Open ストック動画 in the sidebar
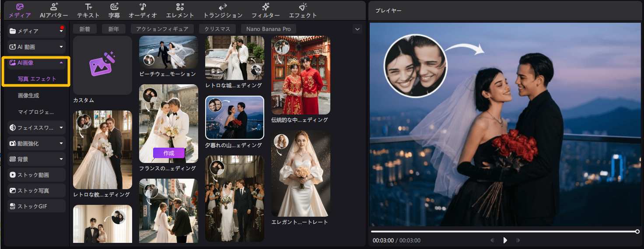Screen dimensions: 644x249 click(x=37, y=175)
